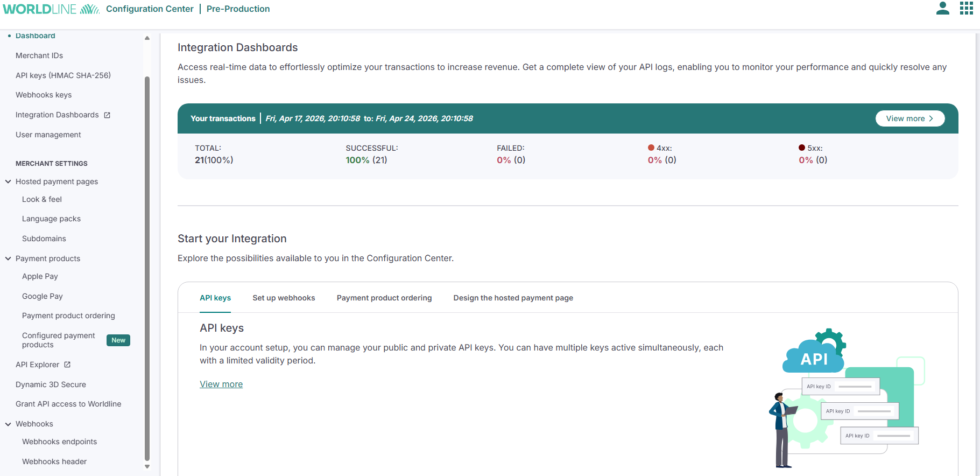Collapse the Hosted payment pages section
The image size is (980, 476).
(8, 181)
